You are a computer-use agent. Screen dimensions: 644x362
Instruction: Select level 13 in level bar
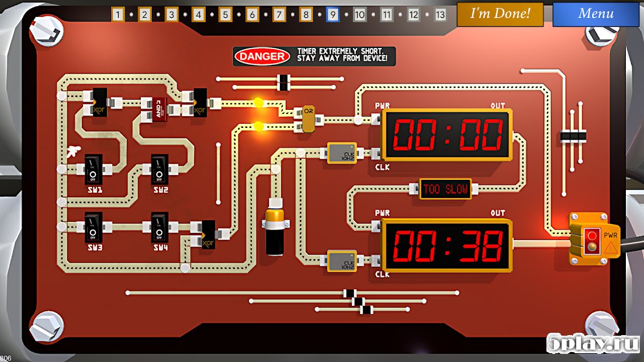440,15
